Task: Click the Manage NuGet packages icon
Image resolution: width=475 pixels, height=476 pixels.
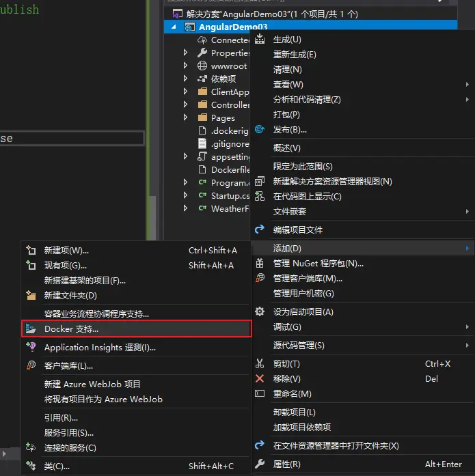Action: click(x=260, y=263)
